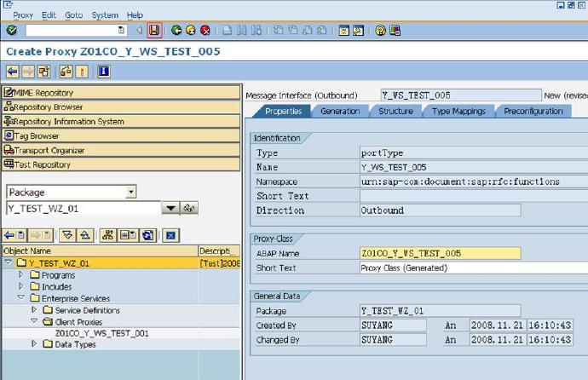Click the Create new session icon
Viewport: 588px width, 380px height.
click(343, 31)
